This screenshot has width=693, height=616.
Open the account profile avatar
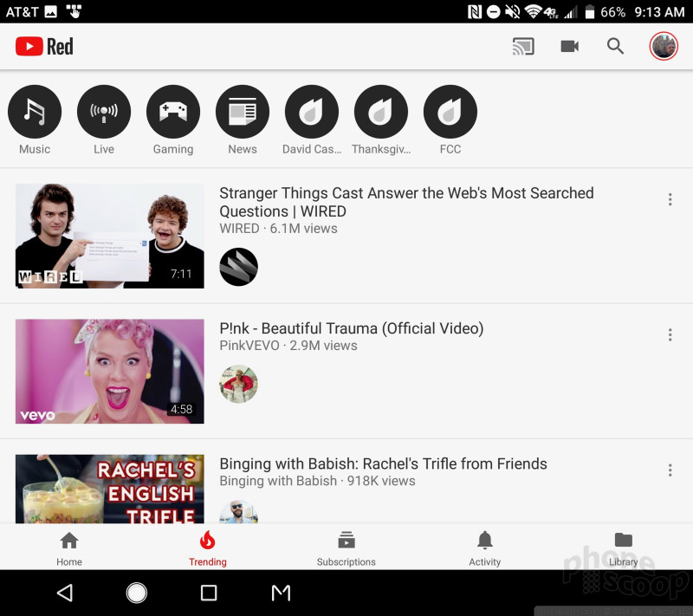pos(664,46)
